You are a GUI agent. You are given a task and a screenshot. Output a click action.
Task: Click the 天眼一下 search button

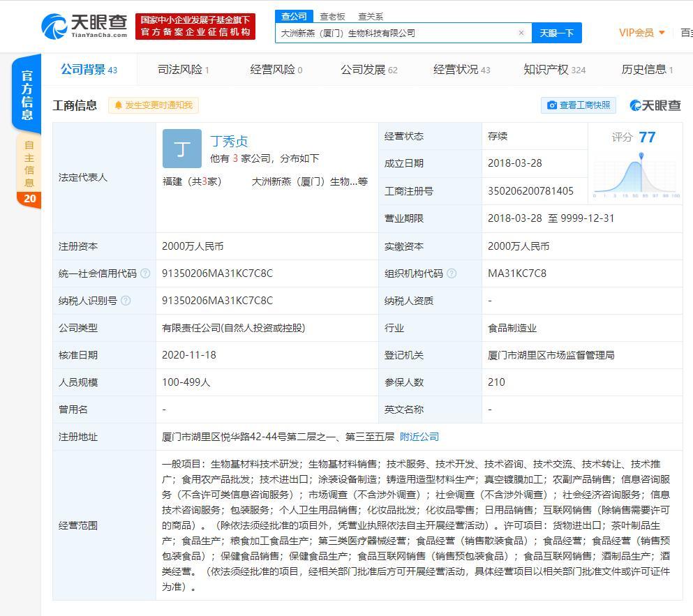click(x=556, y=33)
